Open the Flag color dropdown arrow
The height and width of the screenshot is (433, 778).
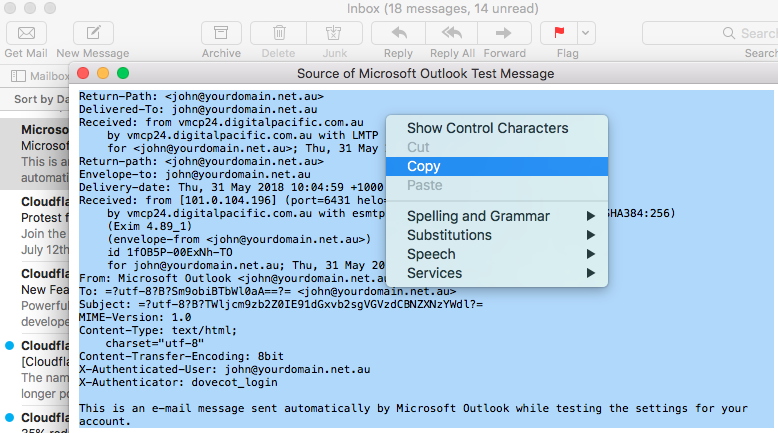(x=586, y=33)
